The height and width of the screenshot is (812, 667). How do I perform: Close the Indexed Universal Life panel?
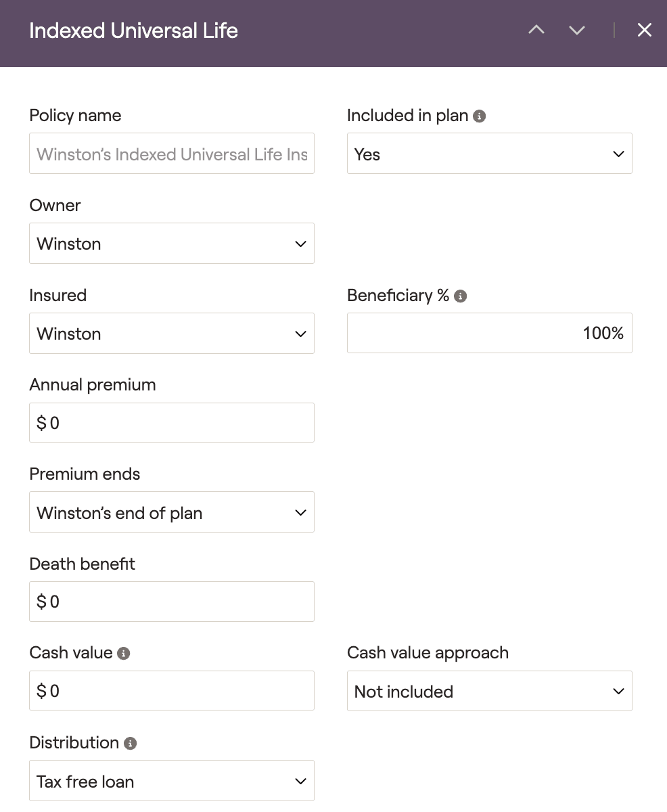[644, 30]
